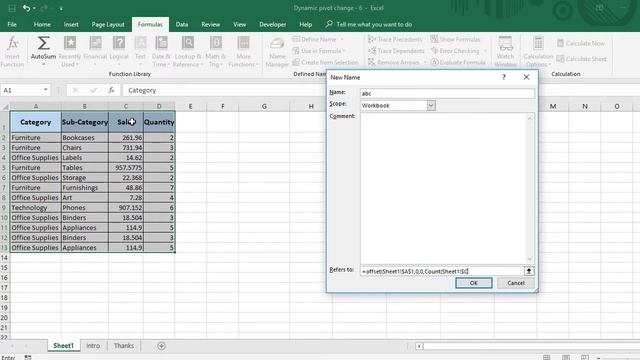The width and height of the screenshot is (640, 360).
Task: Click Calculate Now
Action: click(581, 43)
